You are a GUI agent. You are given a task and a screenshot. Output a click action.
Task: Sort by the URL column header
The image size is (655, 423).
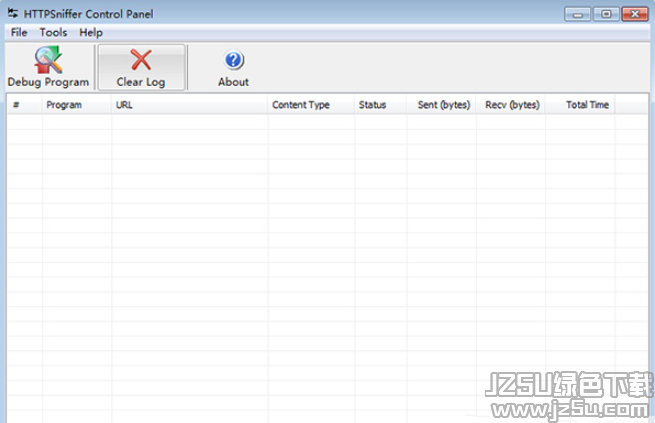click(189, 105)
